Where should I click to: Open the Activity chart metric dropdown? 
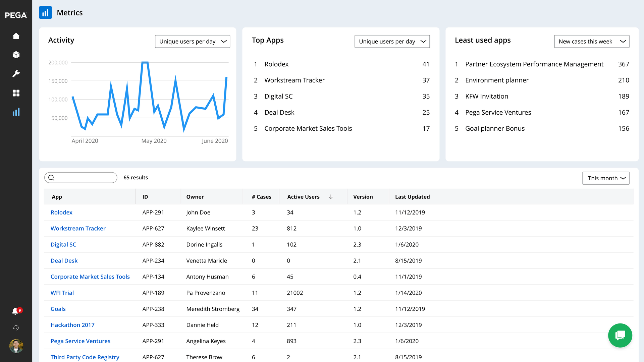click(192, 41)
